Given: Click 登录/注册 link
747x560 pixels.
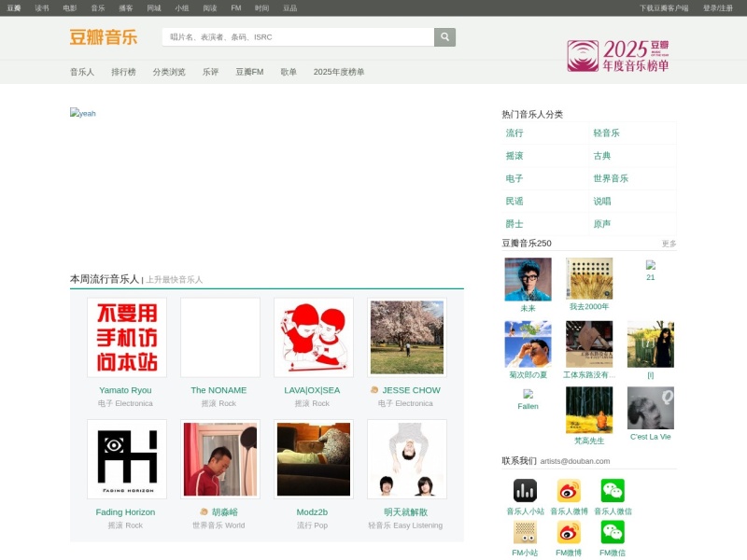Looking at the screenshot, I should coord(718,8).
